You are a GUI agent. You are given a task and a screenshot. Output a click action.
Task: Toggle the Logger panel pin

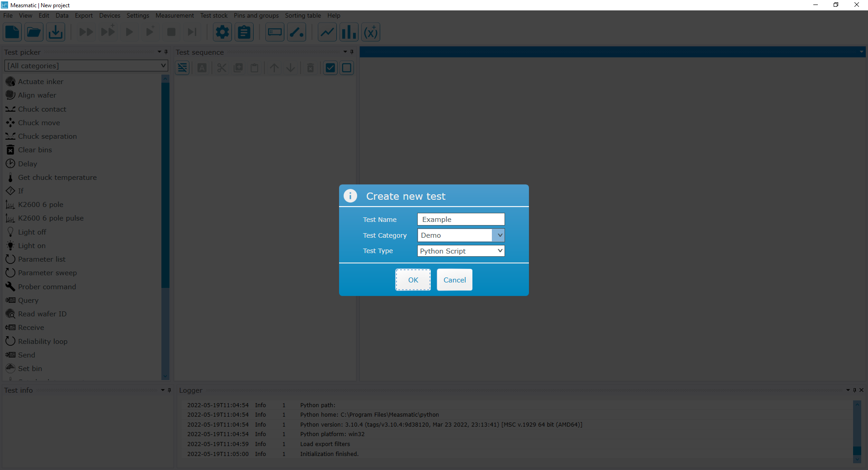[x=854, y=390]
